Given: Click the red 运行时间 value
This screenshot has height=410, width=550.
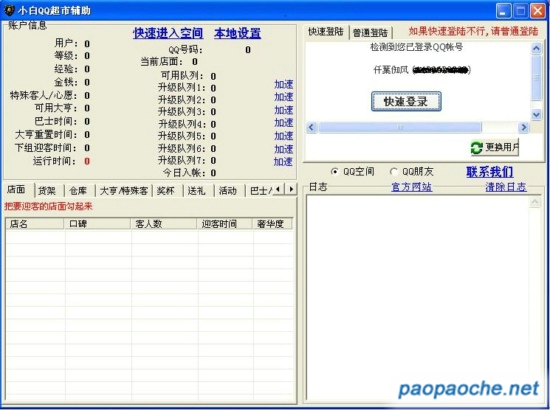Looking at the screenshot, I should (87, 161).
